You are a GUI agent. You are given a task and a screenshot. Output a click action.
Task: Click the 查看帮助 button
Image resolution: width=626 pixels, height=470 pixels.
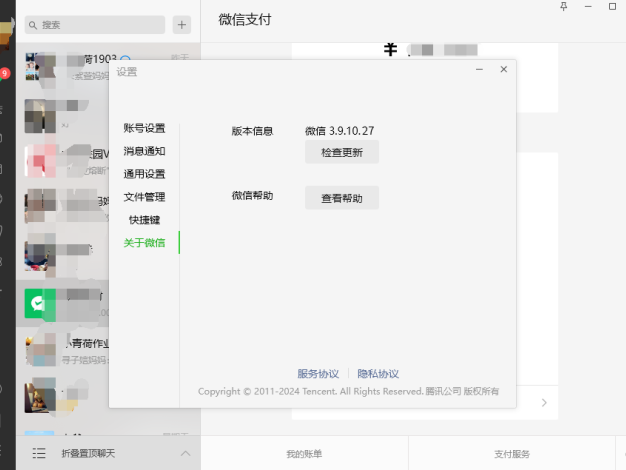click(x=342, y=198)
